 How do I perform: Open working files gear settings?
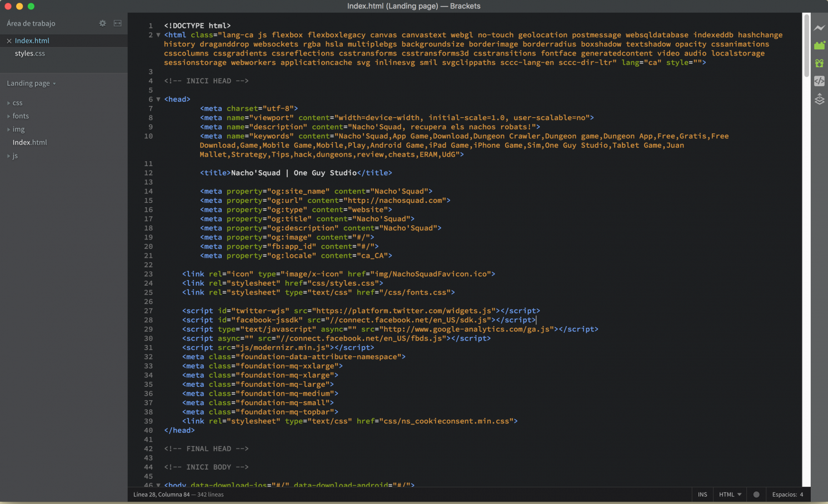[102, 23]
